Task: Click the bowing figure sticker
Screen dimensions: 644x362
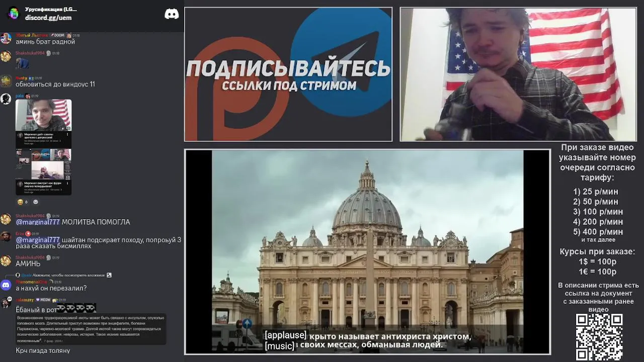Action: click(x=22, y=64)
